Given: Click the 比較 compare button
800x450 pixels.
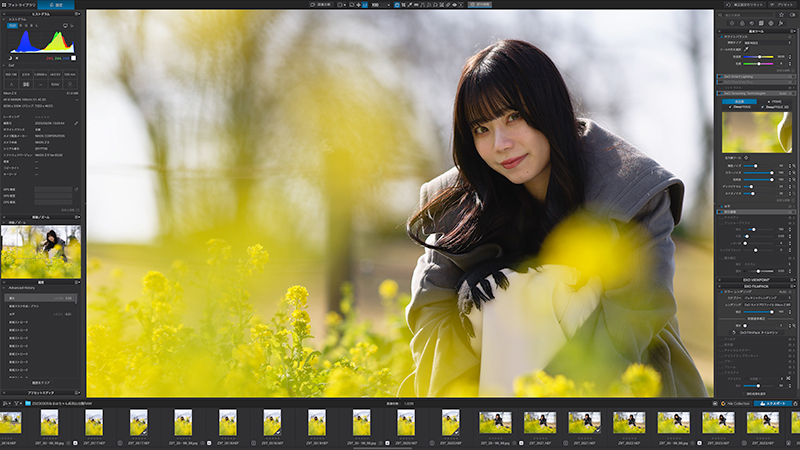Looking at the screenshot, I should pyautogui.click(x=320, y=5).
